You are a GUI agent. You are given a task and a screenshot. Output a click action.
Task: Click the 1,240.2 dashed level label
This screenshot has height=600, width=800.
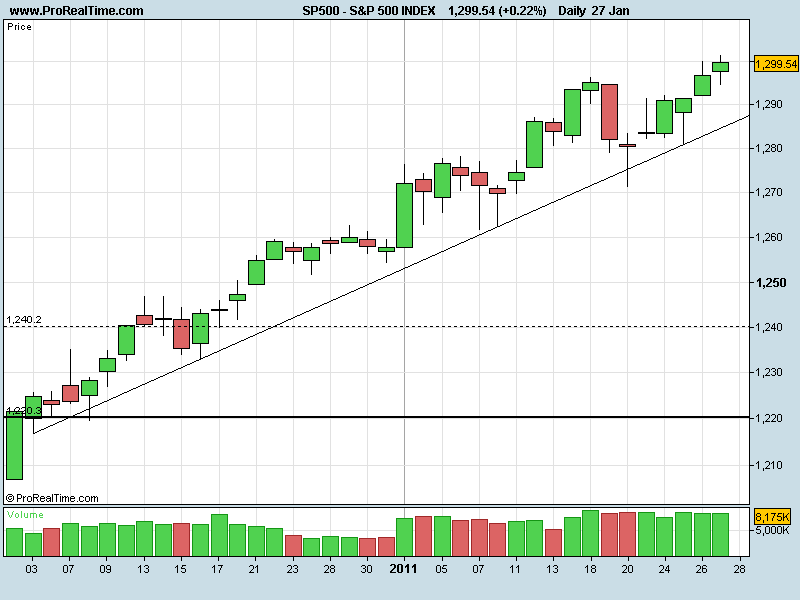(x=24, y=319)
